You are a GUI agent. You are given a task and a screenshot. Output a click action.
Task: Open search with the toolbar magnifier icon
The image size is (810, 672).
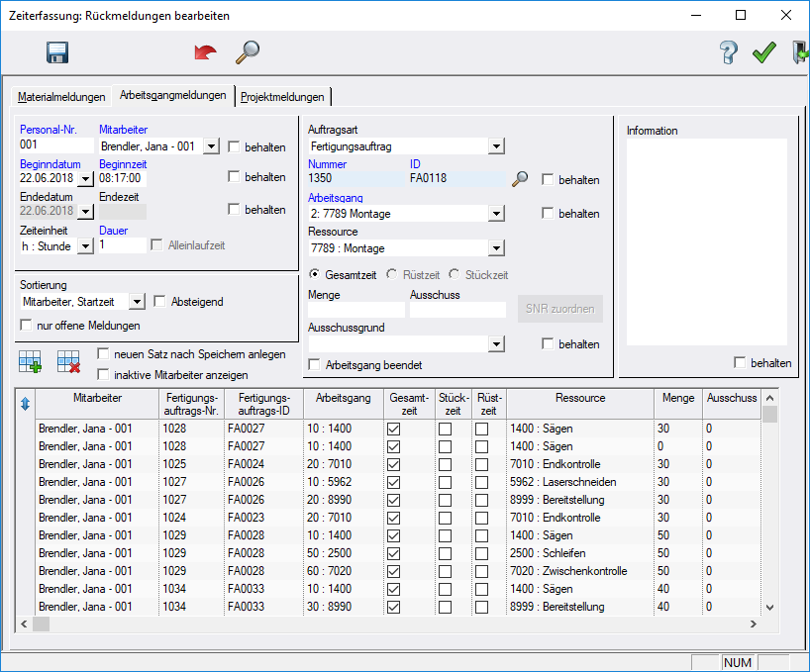point(247,52)
